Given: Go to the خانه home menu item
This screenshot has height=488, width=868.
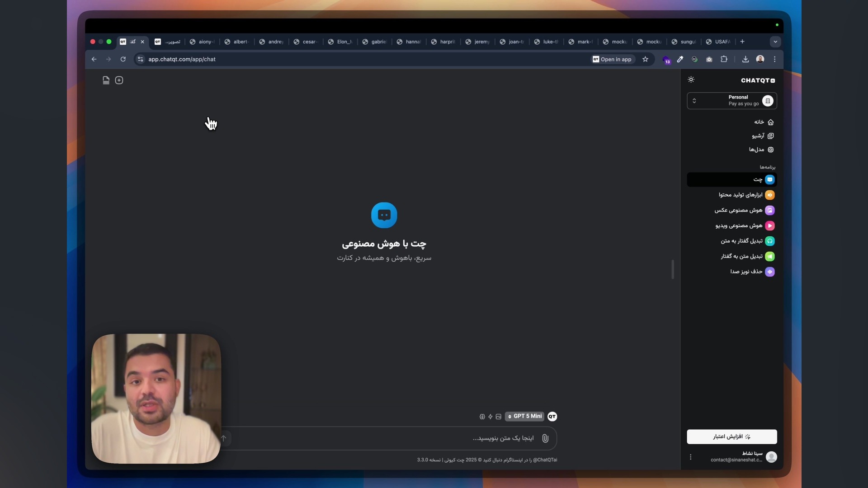Looking at the screenshot, I should pyautogui.click(x=764, y=122).
